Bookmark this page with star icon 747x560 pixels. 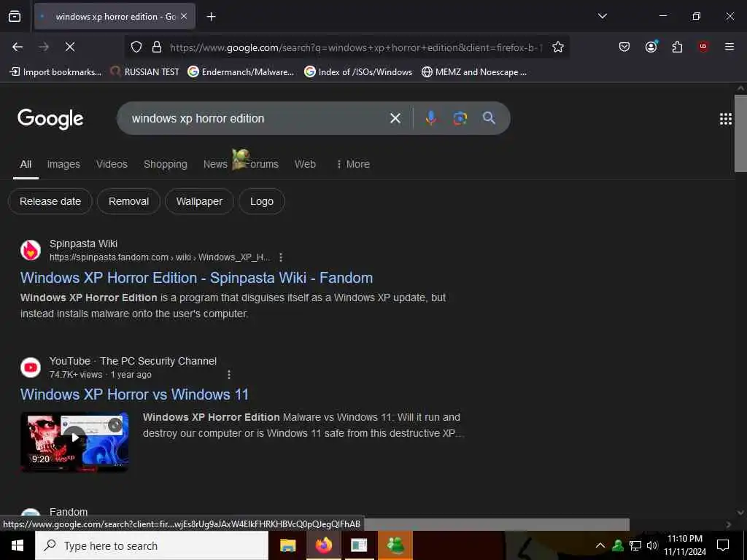pos(558,47)
